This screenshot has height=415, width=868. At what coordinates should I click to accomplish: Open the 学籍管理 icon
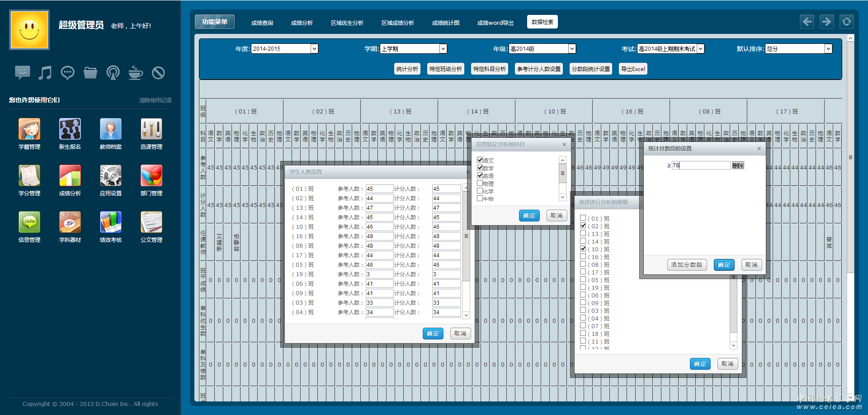point(29,129)
